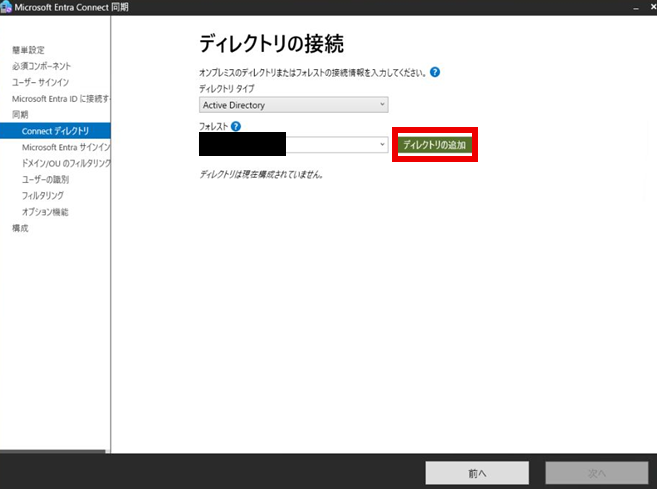Select the Connect ディレクトリ sidebar item
This screenshot has width=657, height=489.
(55, 131)
